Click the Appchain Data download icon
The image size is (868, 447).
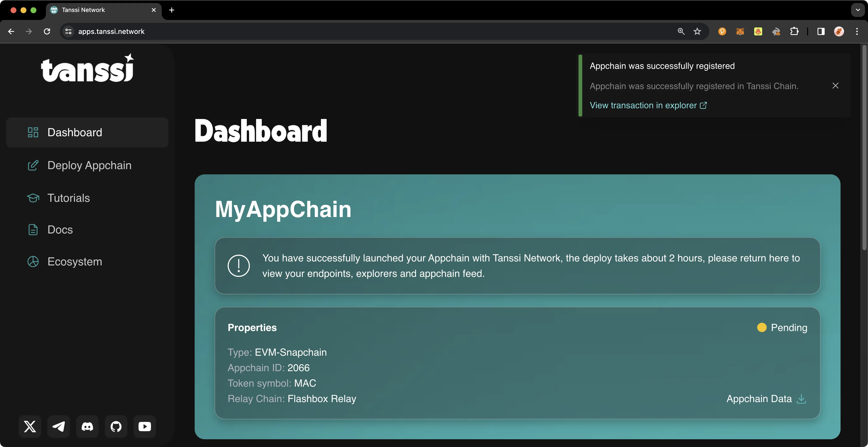click(x=801, y=399)
